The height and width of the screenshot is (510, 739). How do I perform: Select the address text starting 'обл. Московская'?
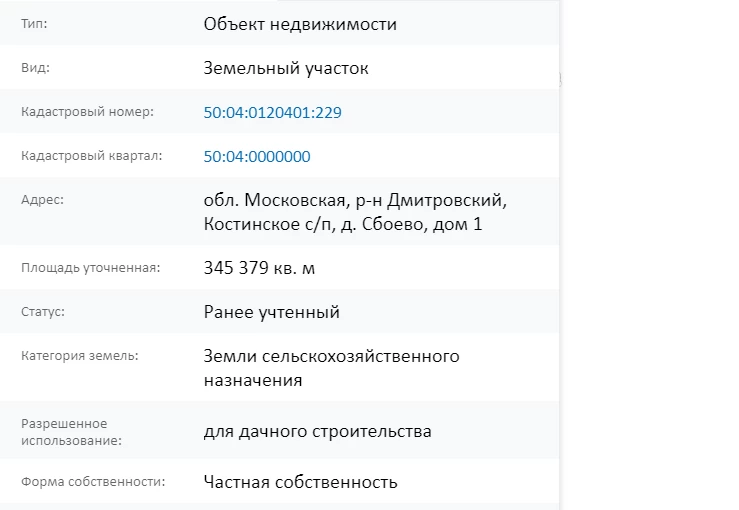pyautogui.click(x=355, y=212)
